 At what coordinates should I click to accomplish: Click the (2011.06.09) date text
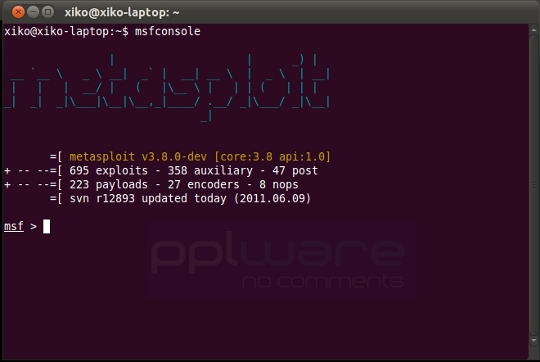272,199
